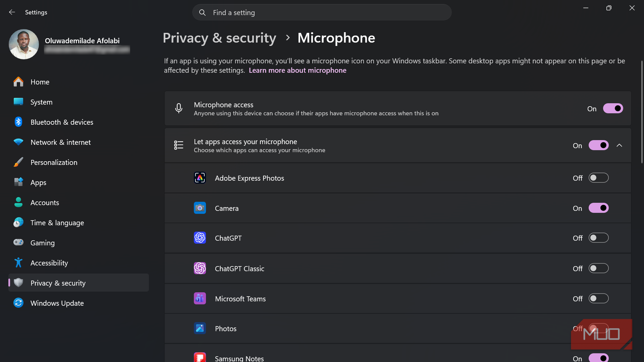
Task: Turn off Camera microphone toggle
Action: 598,208
